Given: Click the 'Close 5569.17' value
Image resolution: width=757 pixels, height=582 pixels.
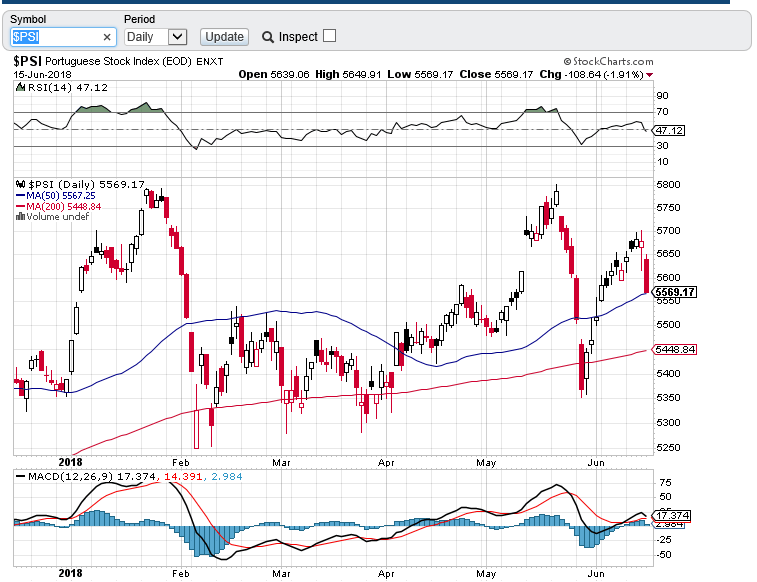Looking at the screenshot, I should pyautogui.click(x=496, y=74).
